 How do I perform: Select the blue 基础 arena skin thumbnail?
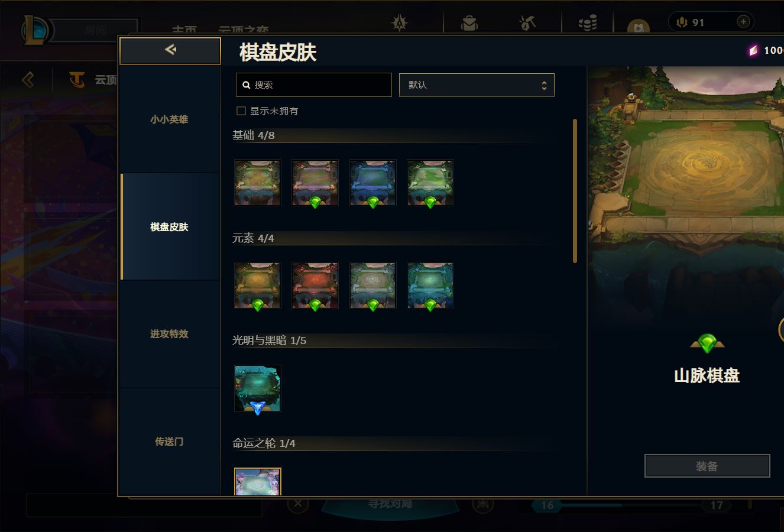coord(372,183)
